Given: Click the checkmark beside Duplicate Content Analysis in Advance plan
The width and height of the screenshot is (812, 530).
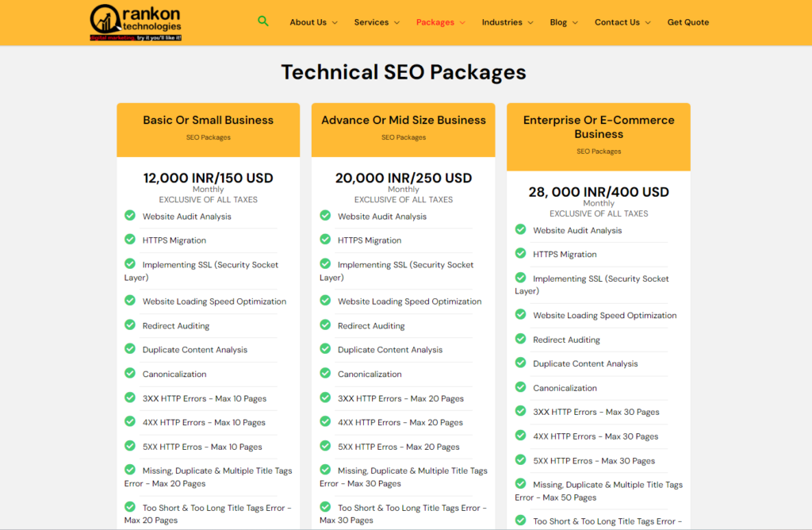Looking at the screenshot, I should (x=325, y=349).
